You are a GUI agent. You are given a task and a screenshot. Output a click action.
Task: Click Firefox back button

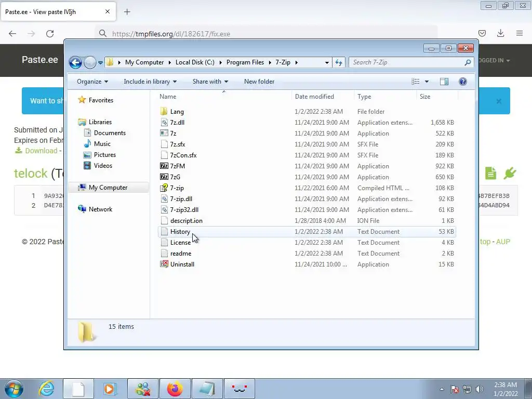coord(12,34)
